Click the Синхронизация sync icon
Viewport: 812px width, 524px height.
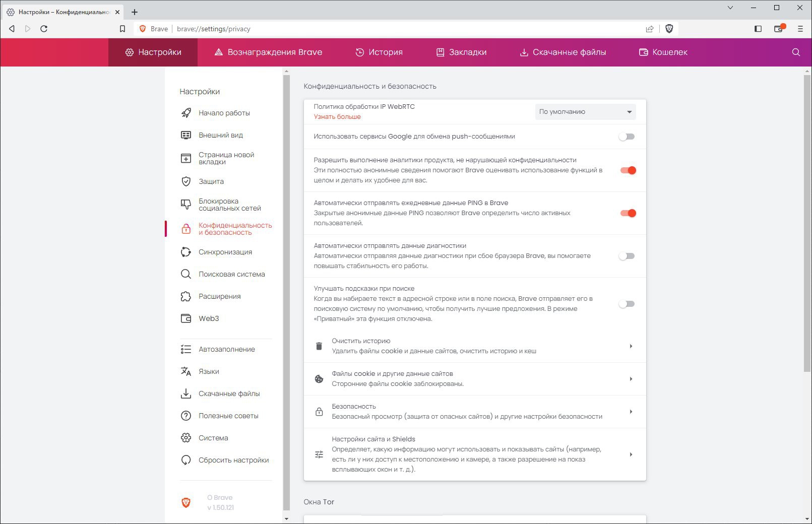click(x=186, y=252)
